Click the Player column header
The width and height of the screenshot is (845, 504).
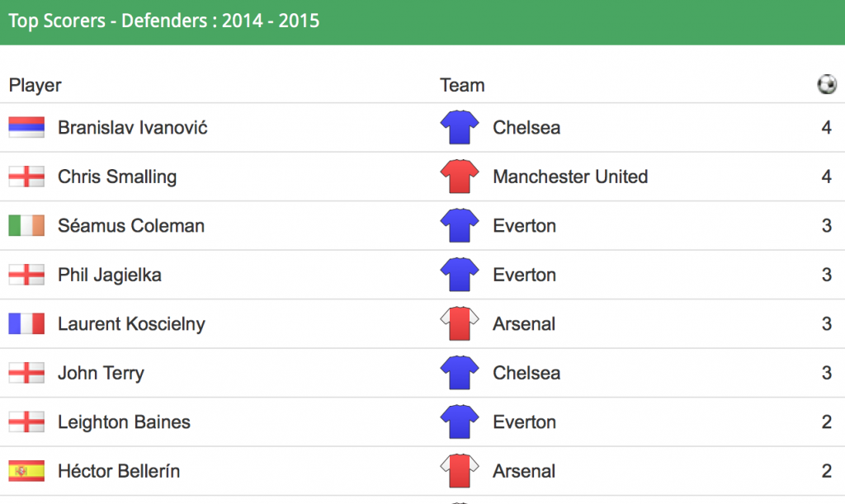pos(35,85)
